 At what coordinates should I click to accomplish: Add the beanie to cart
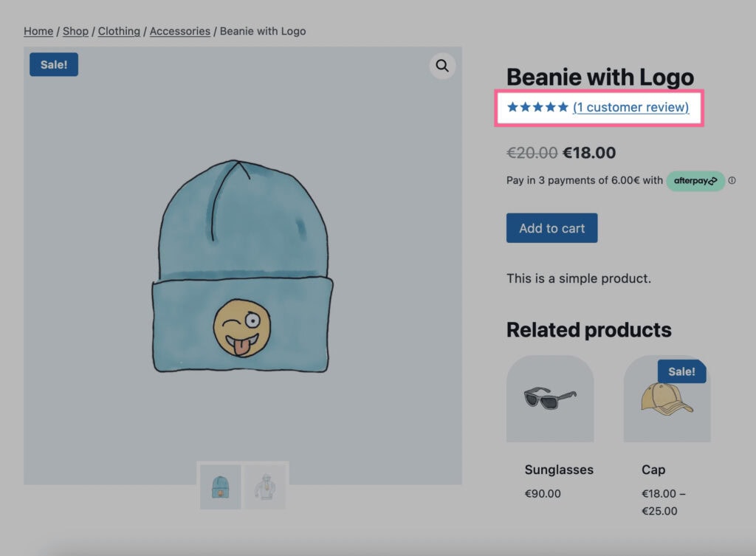pos(551,228)
